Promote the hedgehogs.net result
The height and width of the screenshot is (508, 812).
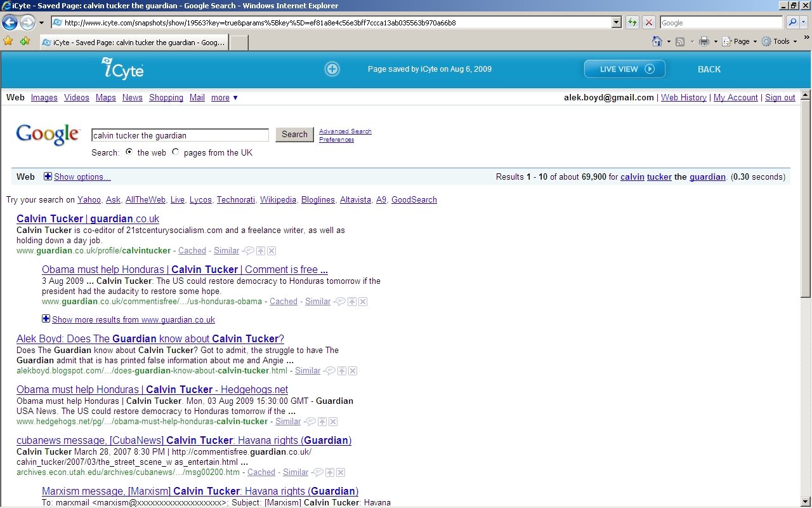tap(322, 422)
